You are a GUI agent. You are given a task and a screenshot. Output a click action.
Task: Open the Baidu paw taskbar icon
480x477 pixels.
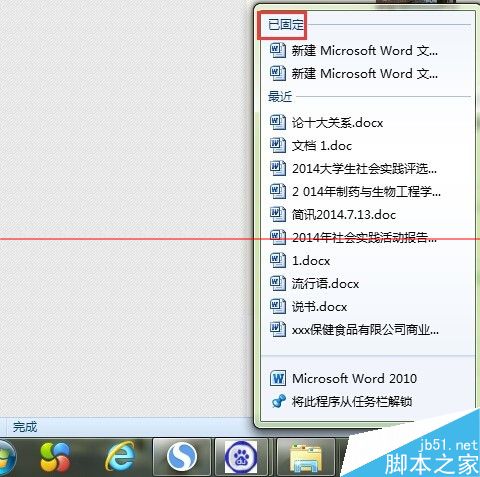coord(241,457)
